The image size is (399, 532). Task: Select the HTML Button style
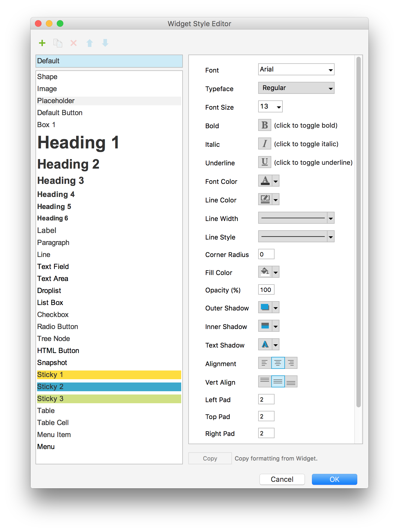point(109,351)
